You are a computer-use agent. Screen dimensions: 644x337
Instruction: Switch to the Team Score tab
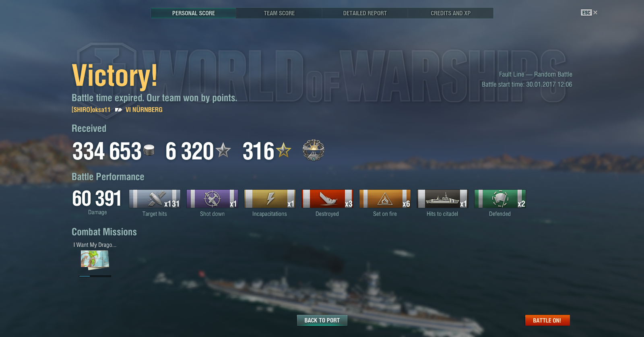coord(279,13)
